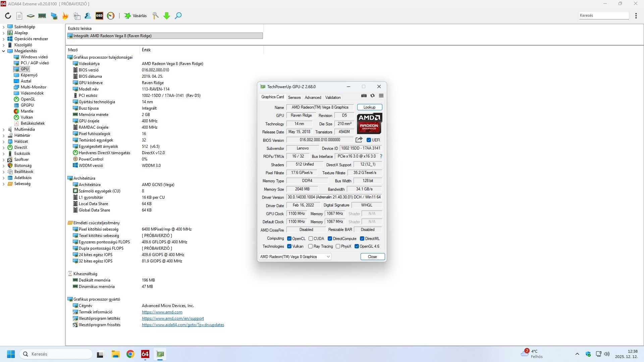This screenshot has width=644, height=362.
Task: Click the GPU-Z screenshot camera icon
Action: [x=364, y=96]
